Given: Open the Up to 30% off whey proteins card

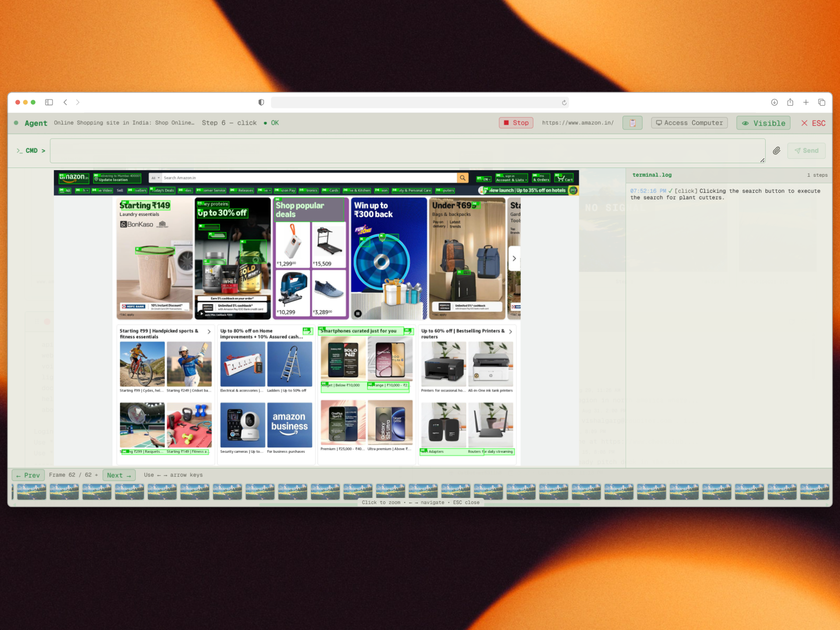Looking at the screenshot, I should point(233,258).
